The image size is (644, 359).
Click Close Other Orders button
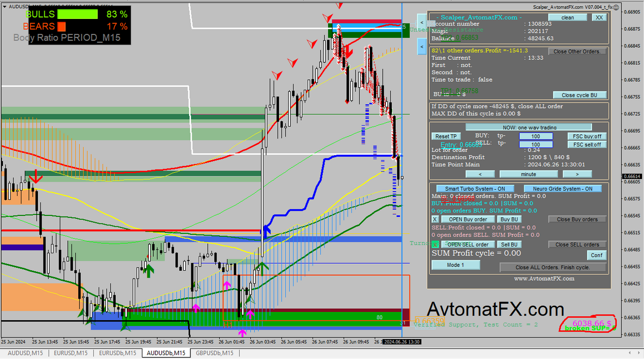point(578,51)
